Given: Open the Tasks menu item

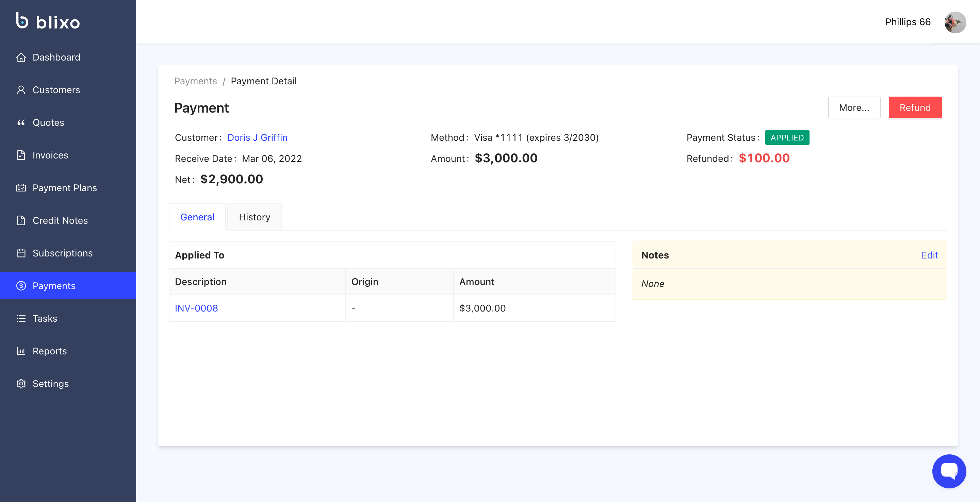Looking at the screenshot, I should coord(45,318).
